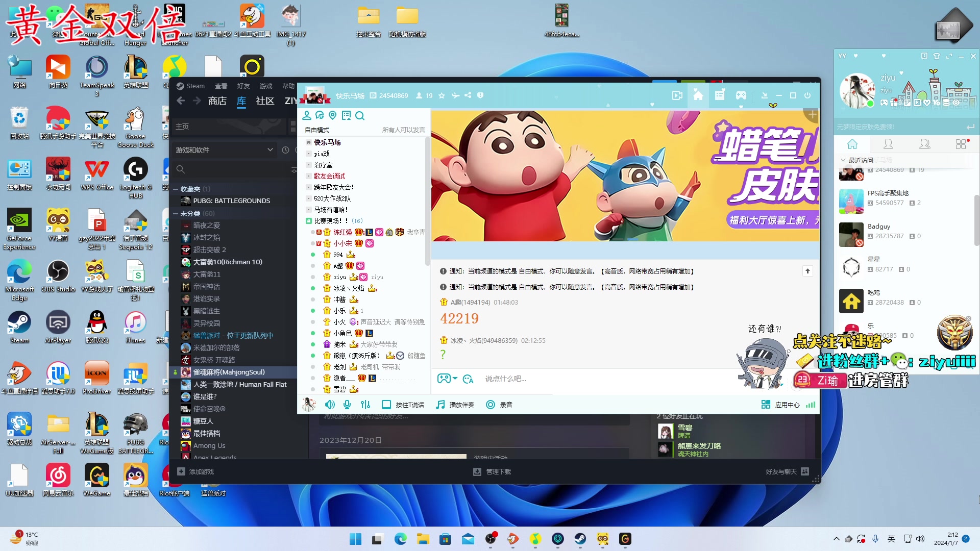Open the apps grid tab in YY main panel

pyautogui.click(x=961, y=144)
